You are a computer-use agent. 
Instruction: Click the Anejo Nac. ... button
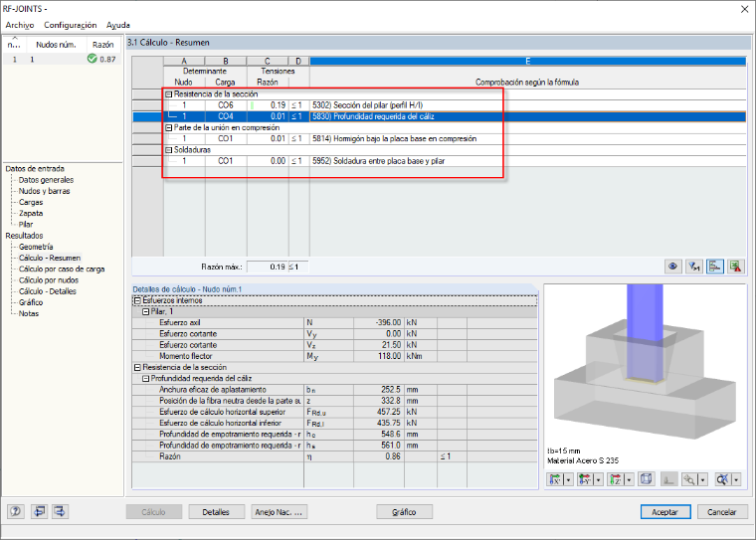coord(280,512)
